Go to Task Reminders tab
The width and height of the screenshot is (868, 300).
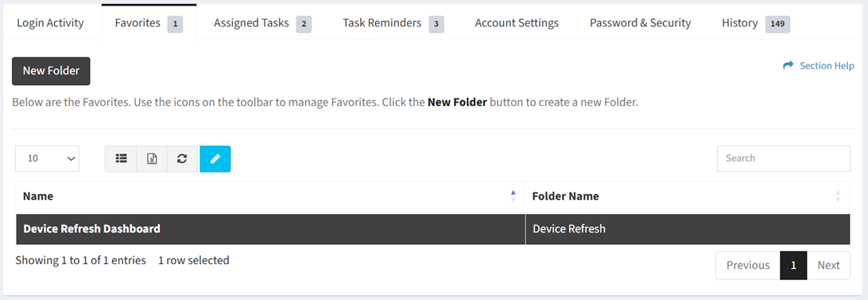coord(393,23)
